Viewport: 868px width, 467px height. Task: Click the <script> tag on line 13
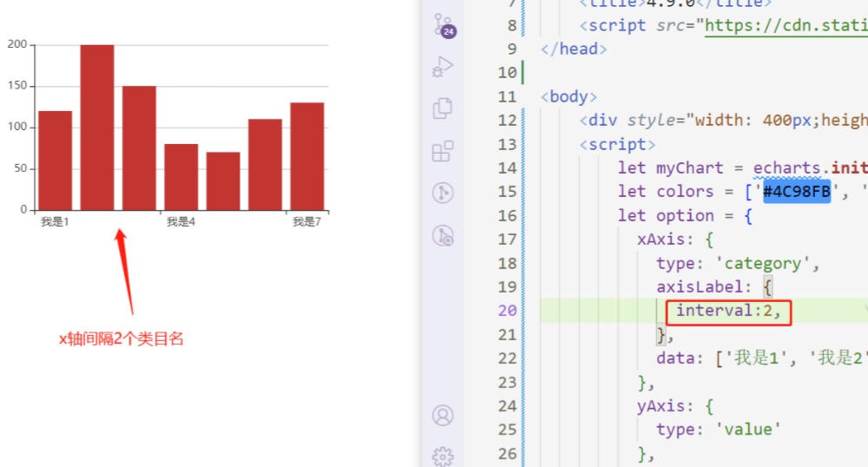coord(617,144)
